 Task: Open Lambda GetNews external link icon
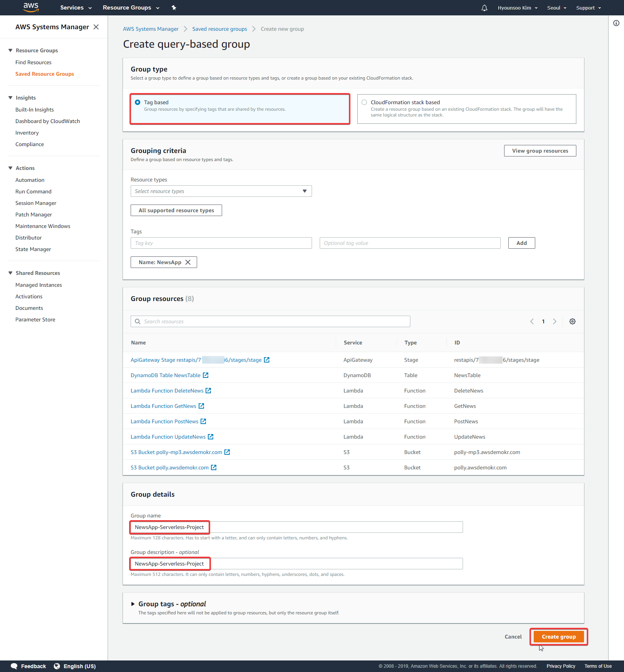[201, 406]
